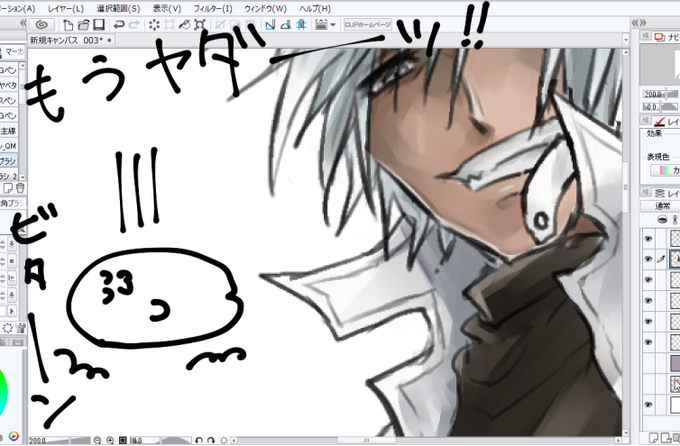Open CLIP STUDIO launcher spiral icon
The image size is (680, 446).
click(42, 25)
